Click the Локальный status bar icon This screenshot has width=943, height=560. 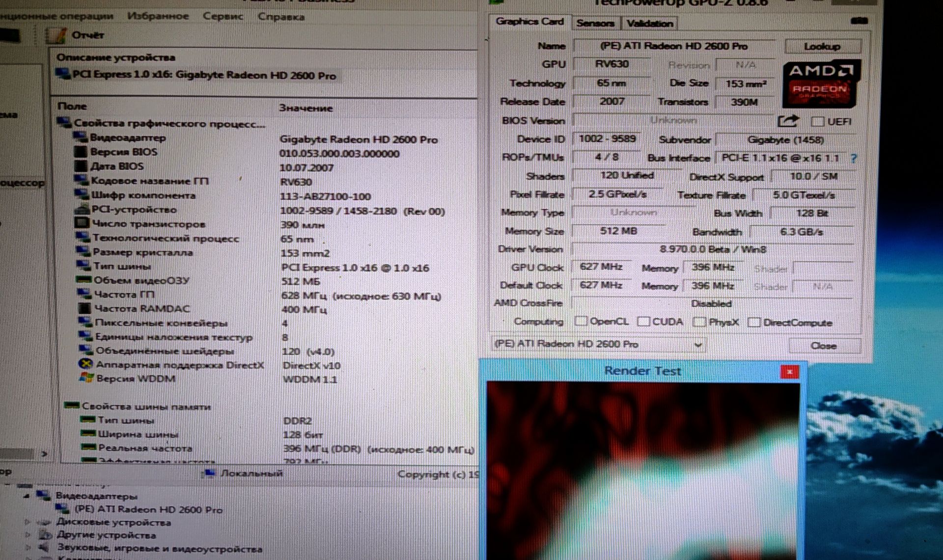210,473
